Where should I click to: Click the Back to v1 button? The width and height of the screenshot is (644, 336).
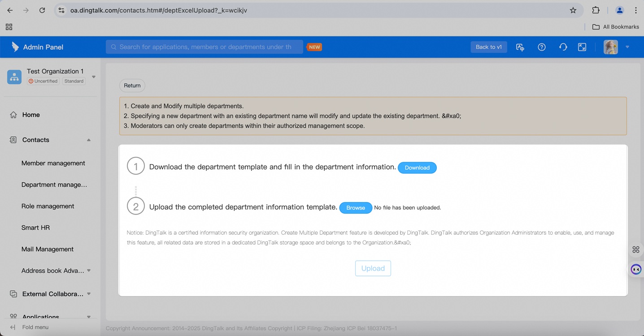489,47
